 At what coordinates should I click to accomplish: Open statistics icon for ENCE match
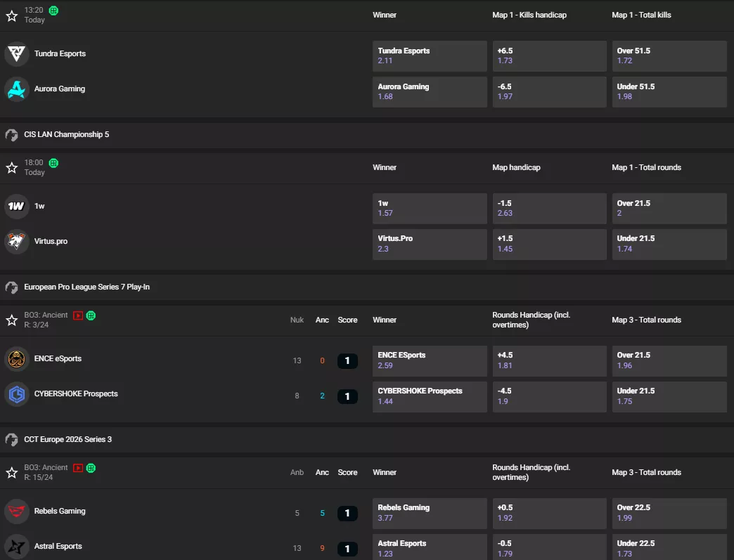(x=91, y=315)
